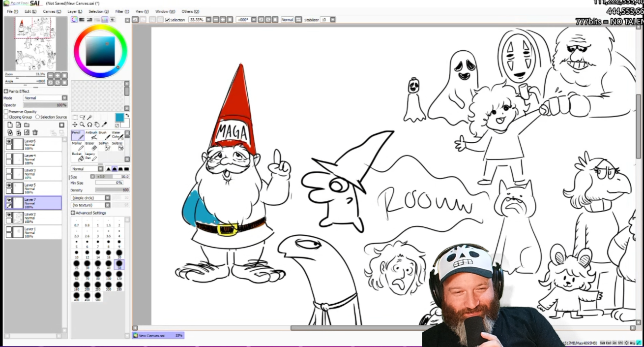644x347 pixels.
Task: Select the Rotate view tool
Action: click(89, 125)
